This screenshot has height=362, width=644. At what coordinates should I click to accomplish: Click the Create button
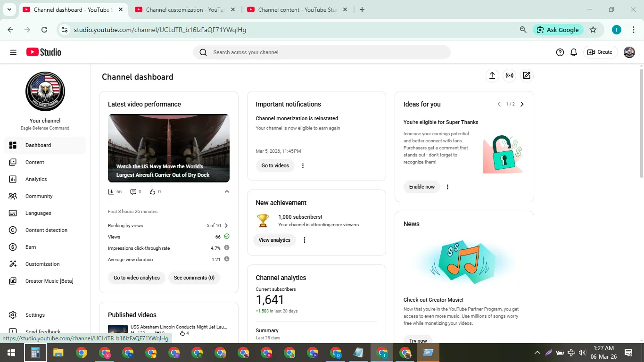[600, 52]
